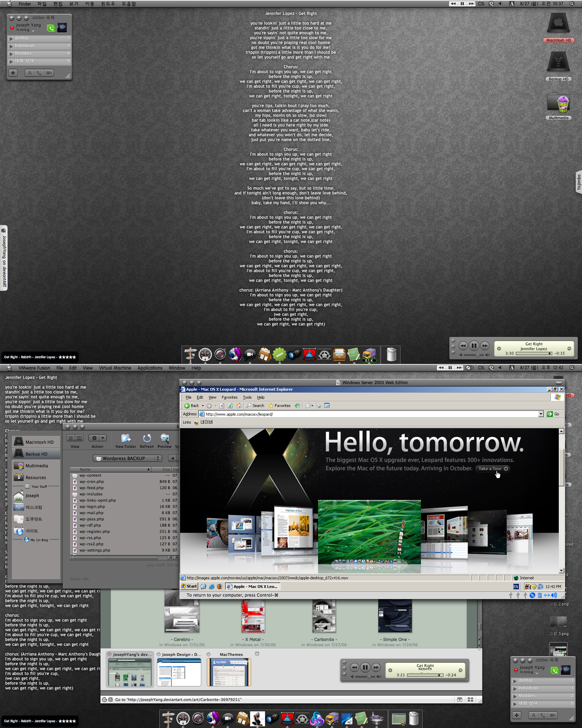Viewport: 582px width, 728px height.
Task: Open the Action gear dropdown menu
Action: click(x=97, y=438)
